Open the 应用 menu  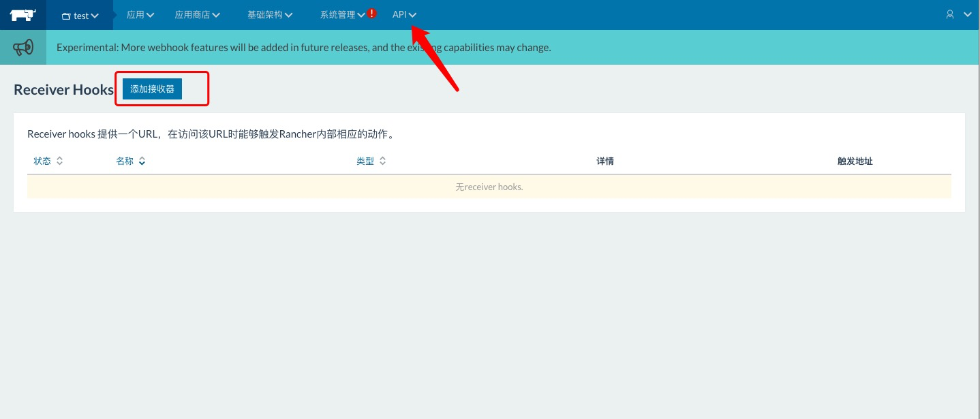click(x=140, y=14)
